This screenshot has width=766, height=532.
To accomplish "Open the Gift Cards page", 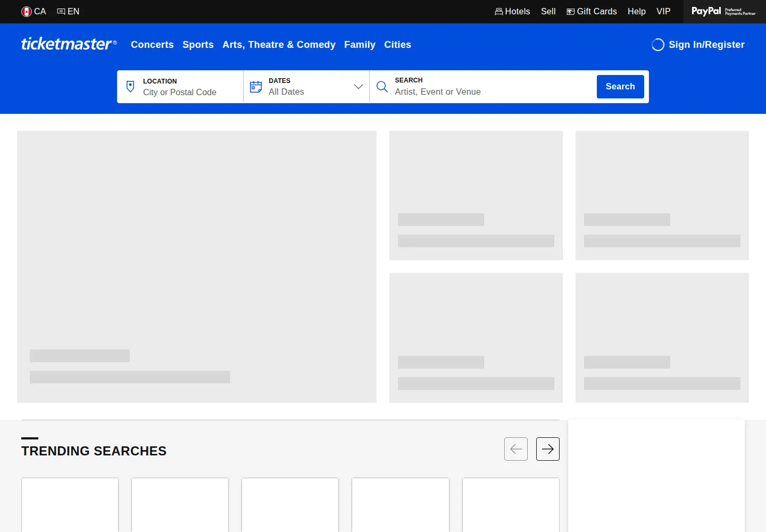I will (x=592, y=12).
